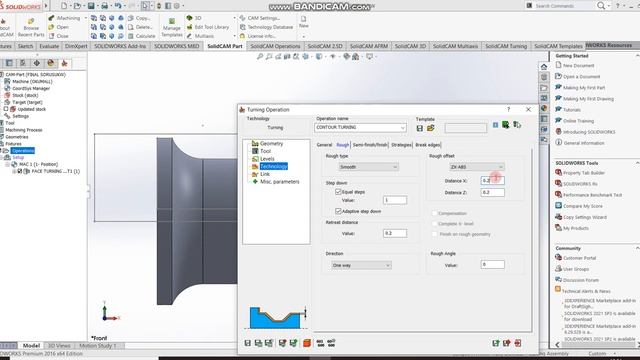This screenshot has width=640, height=360.
Task: Select CoordSys Manager in the CAM tree
Action: pos(31,88)
